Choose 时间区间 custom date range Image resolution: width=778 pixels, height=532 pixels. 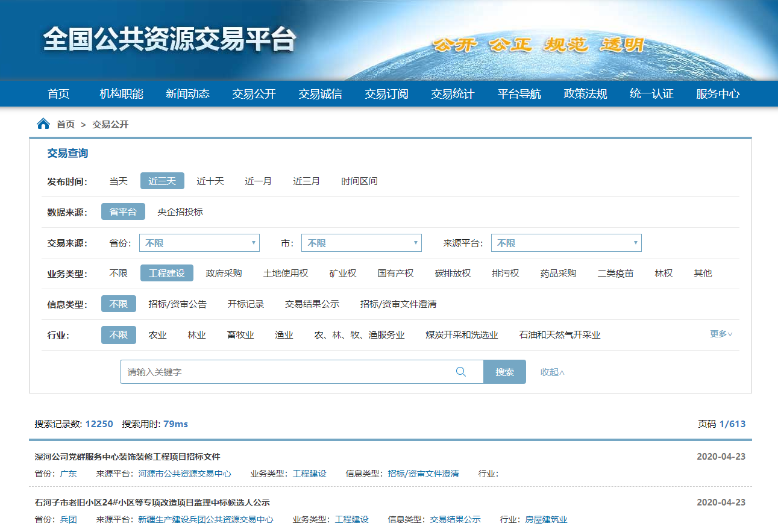click(359, 181)
